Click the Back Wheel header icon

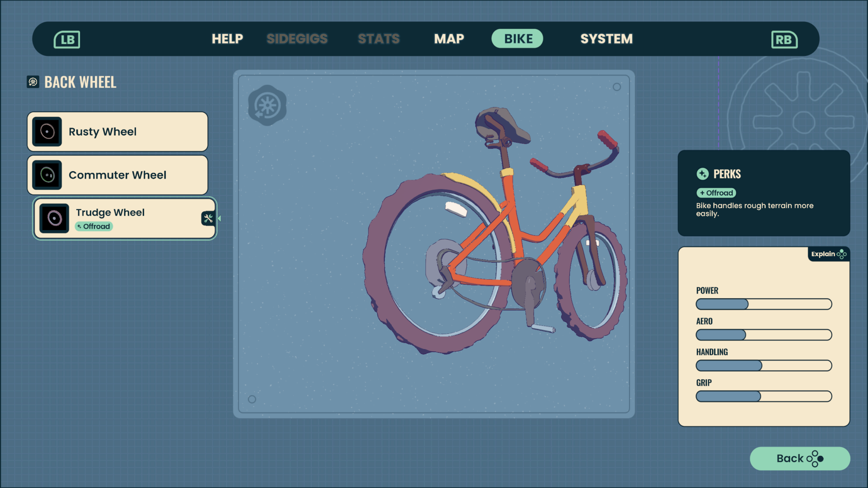33,82
